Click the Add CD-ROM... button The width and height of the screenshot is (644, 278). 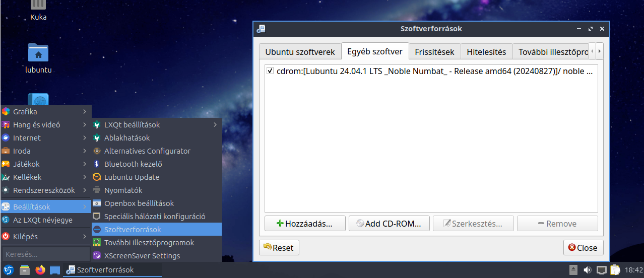389,224
